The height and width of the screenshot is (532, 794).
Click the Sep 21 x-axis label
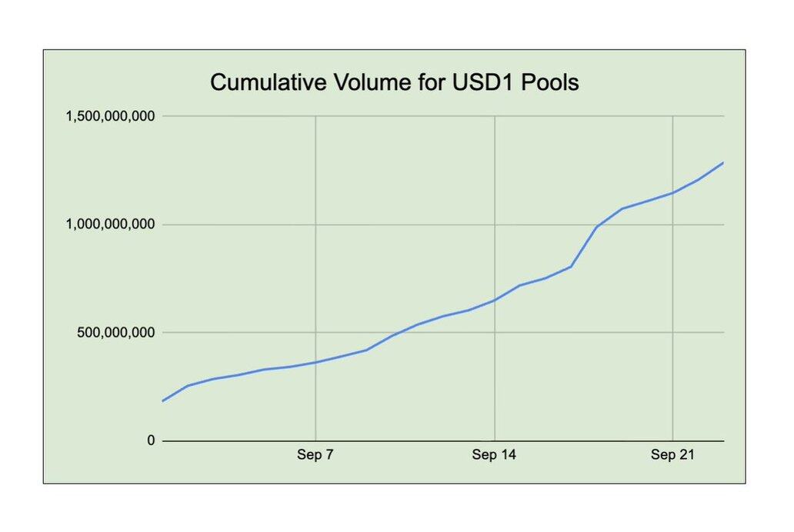pyautogui.click(x=672, y=454)
